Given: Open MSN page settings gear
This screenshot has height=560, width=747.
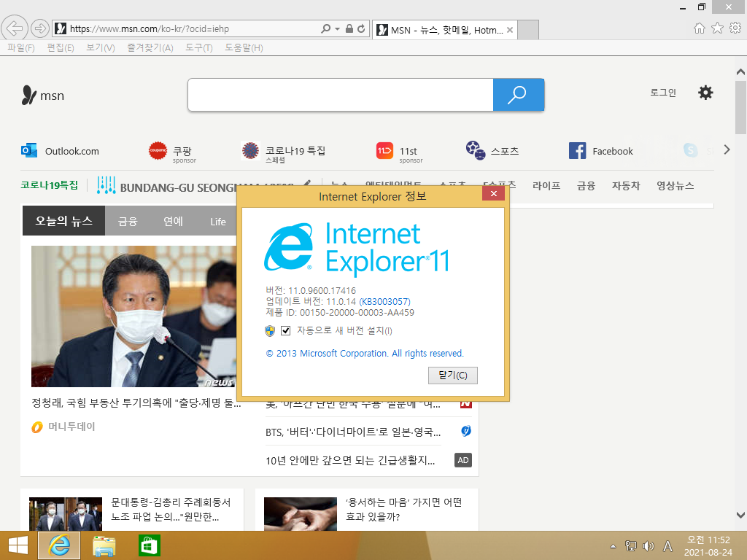Looking at the screenshot, I should coord(705,93).
